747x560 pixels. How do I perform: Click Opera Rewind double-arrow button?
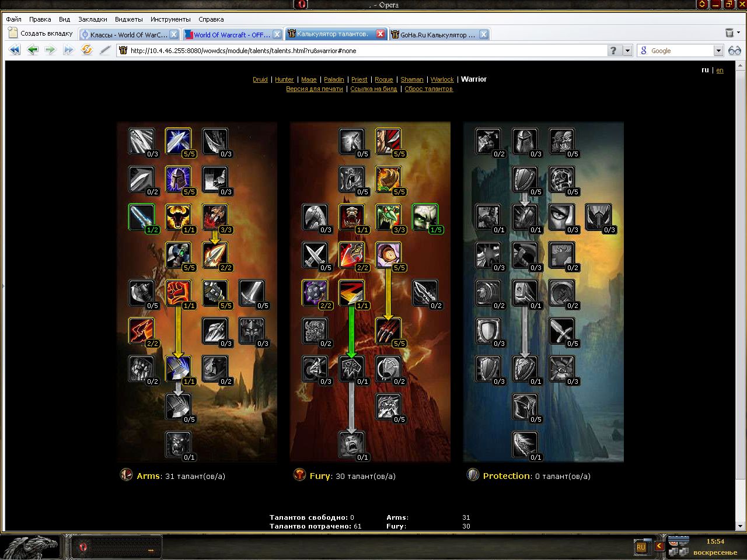15,50
